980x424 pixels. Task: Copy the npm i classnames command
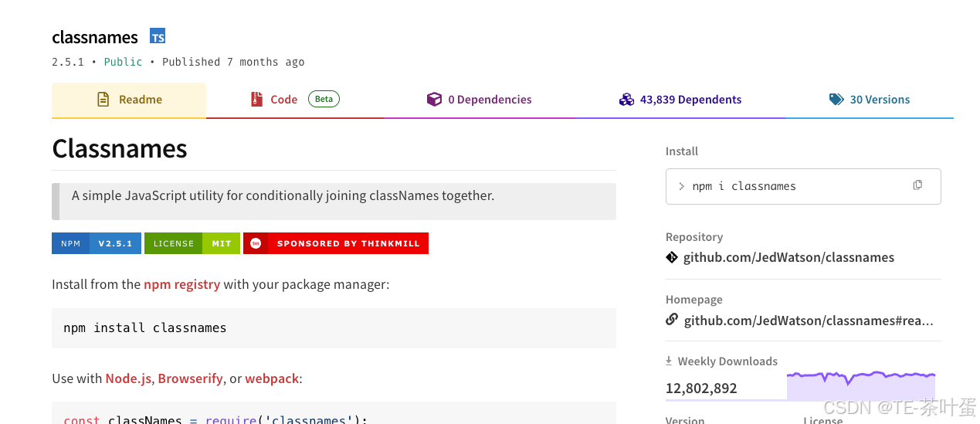917,185
